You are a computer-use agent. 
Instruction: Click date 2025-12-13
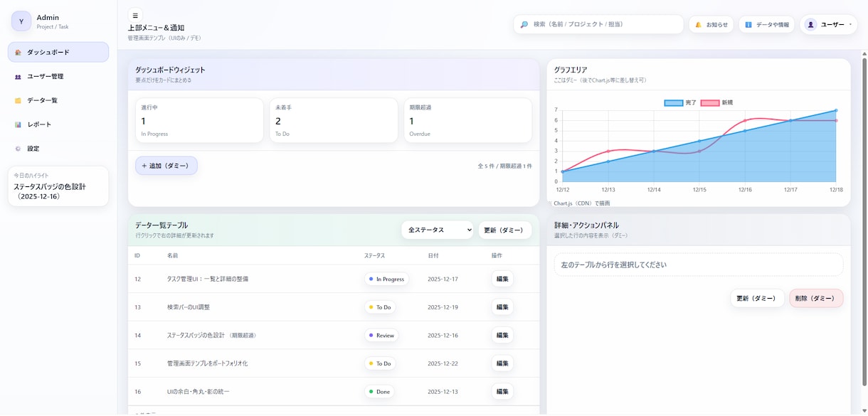pyautogui.click(x=443, y=392)
